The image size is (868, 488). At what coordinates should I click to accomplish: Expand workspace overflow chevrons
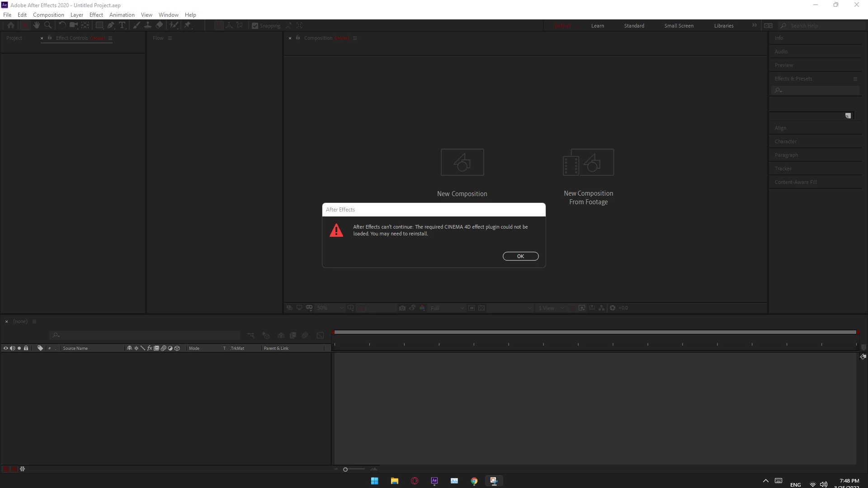754,25
